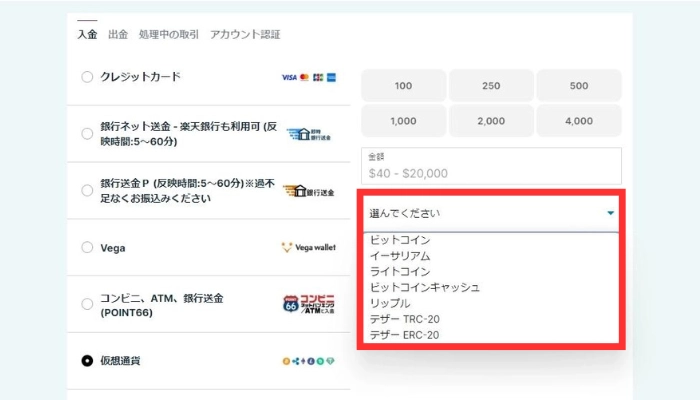Viewport: 700px width, 400px height.
Task: Choose the 銀行送金 P radio button
Action: (x=87, y=191)
